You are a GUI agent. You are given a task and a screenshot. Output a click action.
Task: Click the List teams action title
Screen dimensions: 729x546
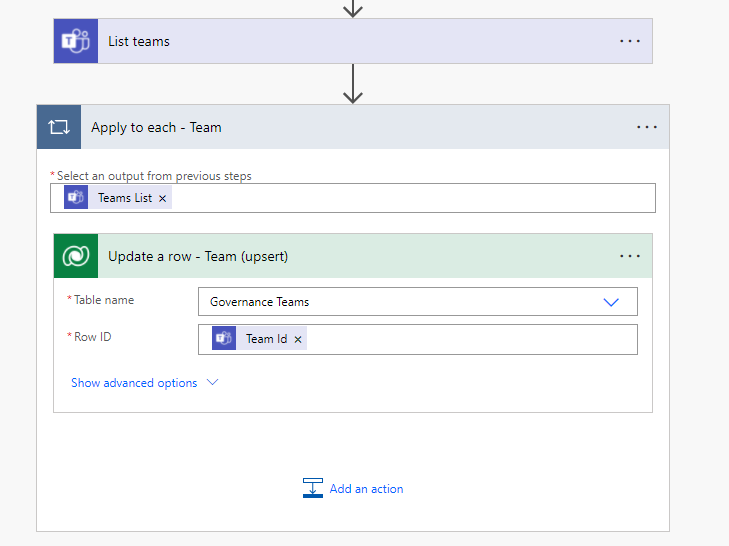coord(139,41)
